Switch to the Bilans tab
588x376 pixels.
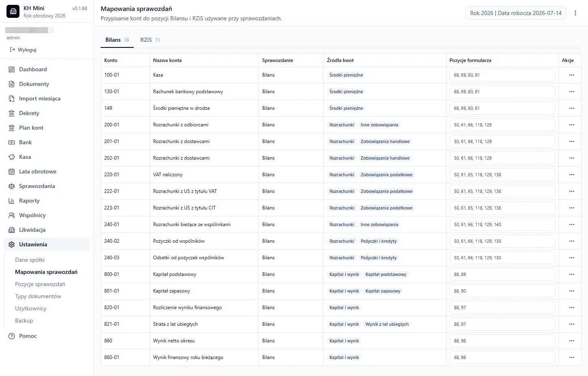point(117,40)
